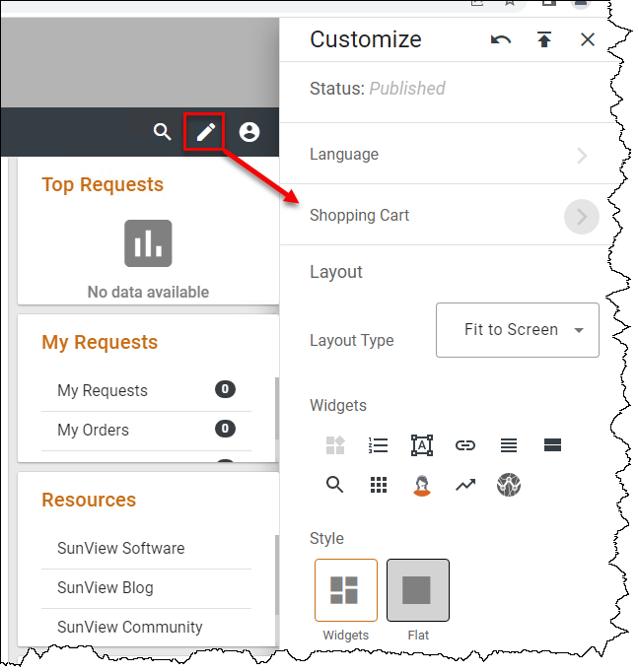This screenshot has height=672, width=638.
Task: Add the search widget
Action: (x=334, y=485)
